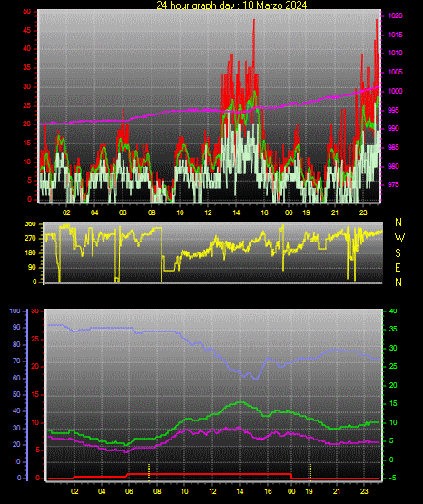Select the 06 hour mark on top graph

[123, 212]
